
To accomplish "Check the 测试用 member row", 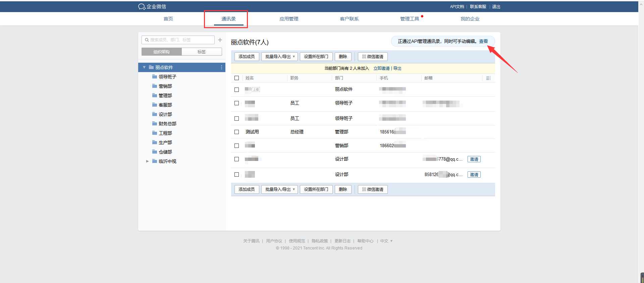I will click(237, 132).
